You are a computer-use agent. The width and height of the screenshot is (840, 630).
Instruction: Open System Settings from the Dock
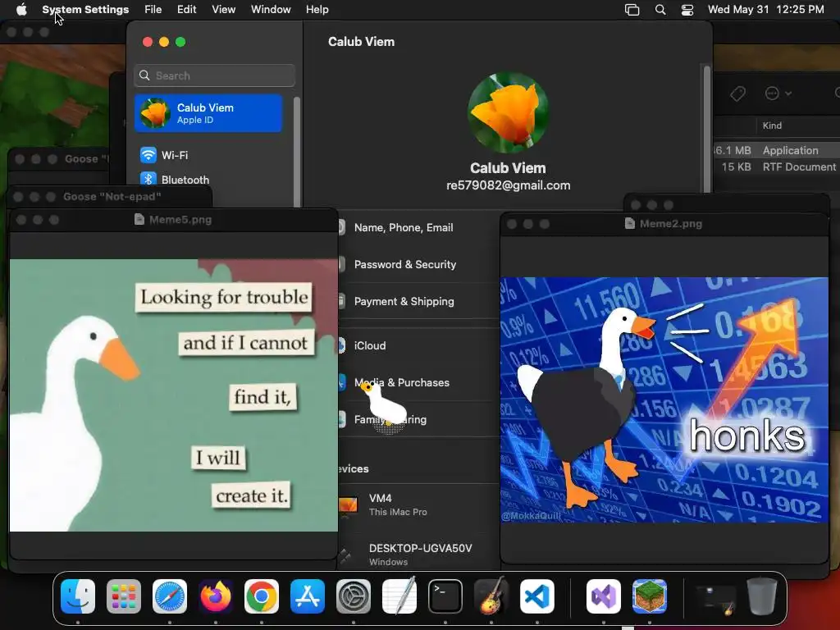coord(354,596)
